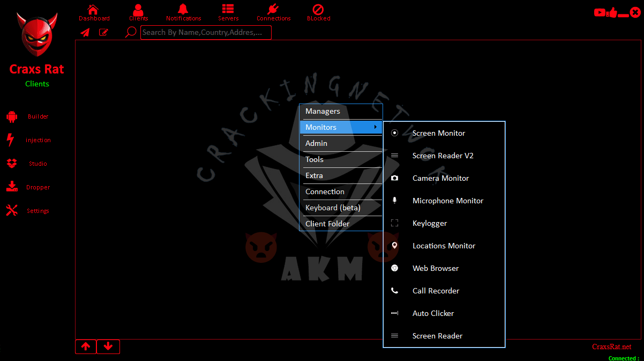Click the up arrow button
Screen dimensions: 644x361
click(x=86, y=347)
